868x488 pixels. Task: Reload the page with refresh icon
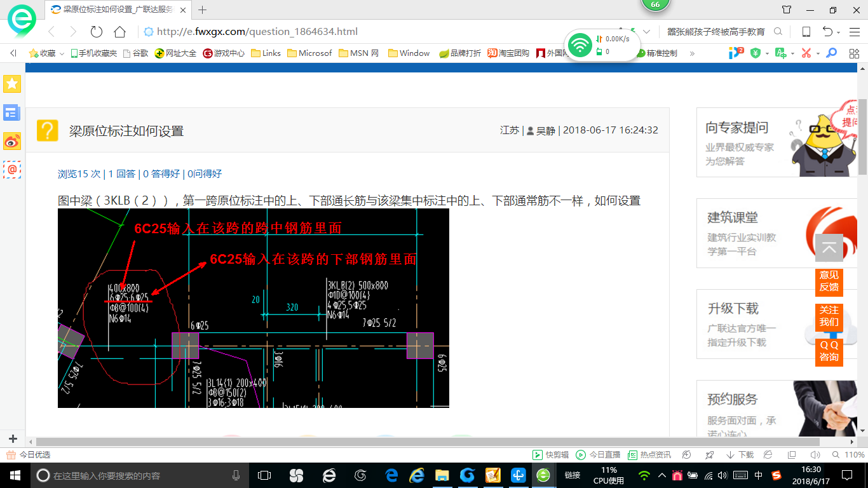coord(97,32)
